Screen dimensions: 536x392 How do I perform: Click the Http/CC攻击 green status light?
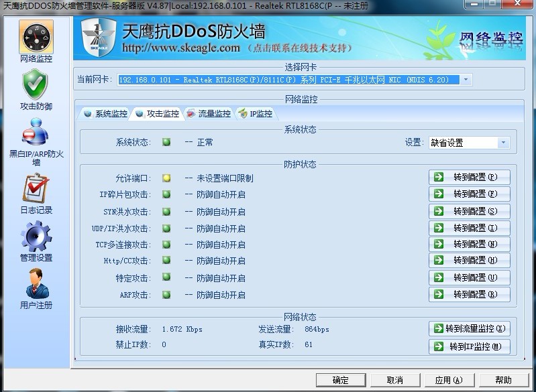[166, 260]
